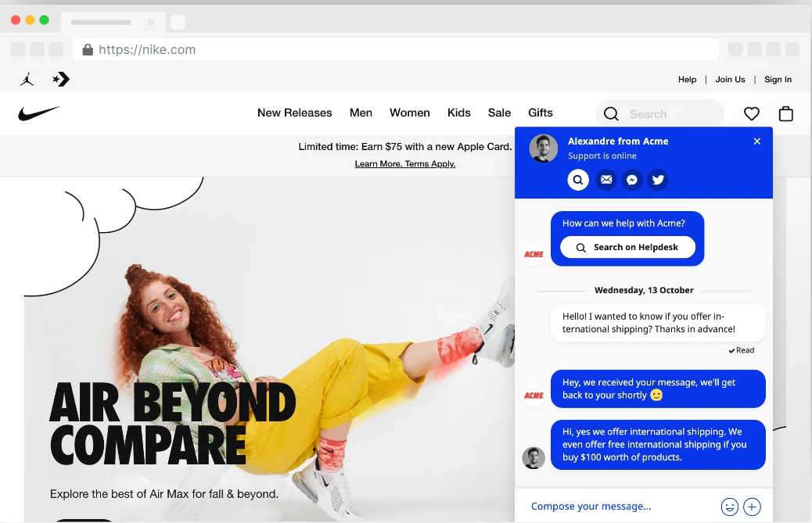Click the ACME logo beside auto-reply message
Screen dimensions: 812x523
pyautogui.click(x=534, y=396)
